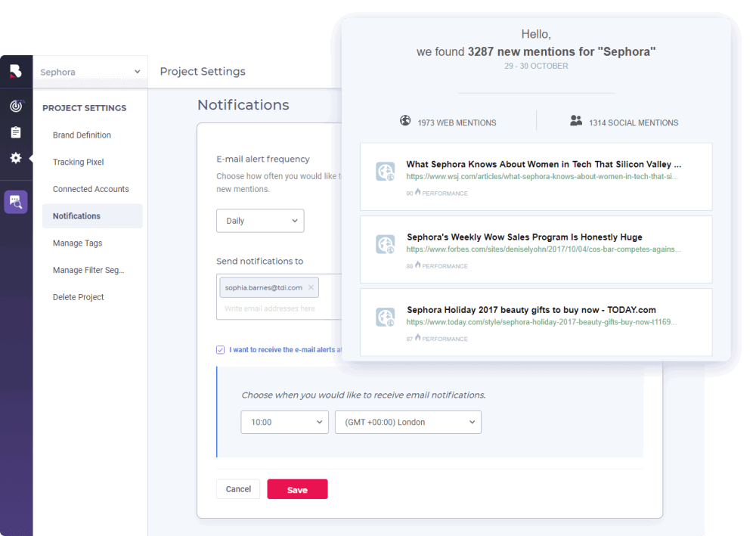The image size is (756, 536).
Task: Click the 'PROJECT SETTINGS' heading
Action: (x=85, y=108)
